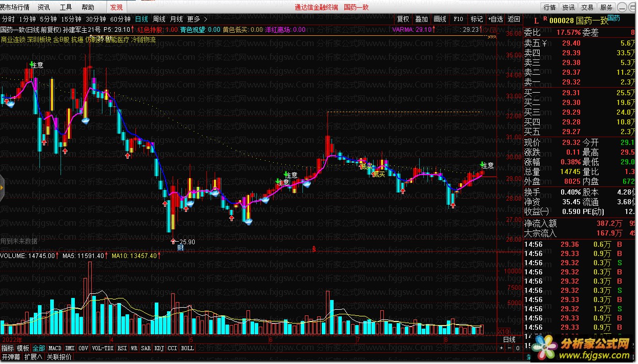The height and width of the screenshot is (364, 638).
Task: Click the plus zoom button below 日线
Action: [x=502, y=348]
